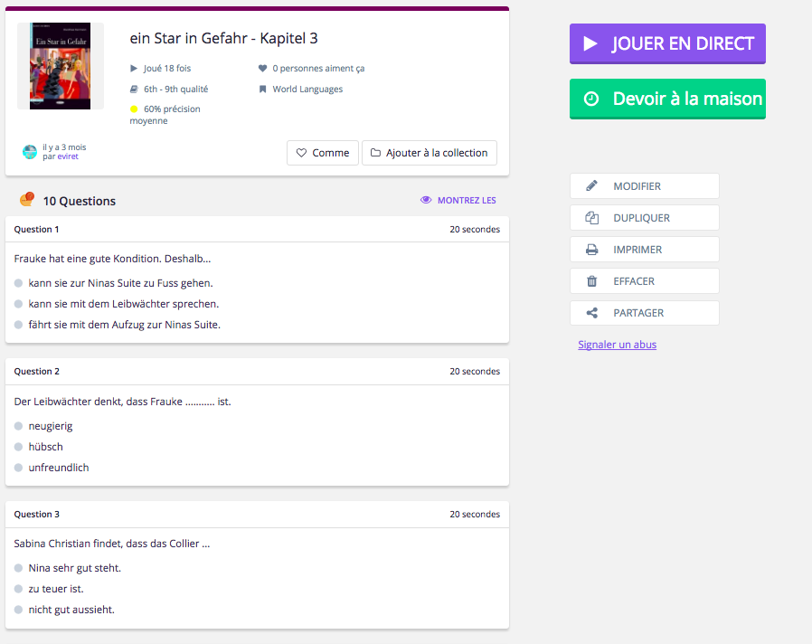Select answer 'neugierig' in Question 2
This screenshot has width=812, height=644.
(x=19, y=426)
